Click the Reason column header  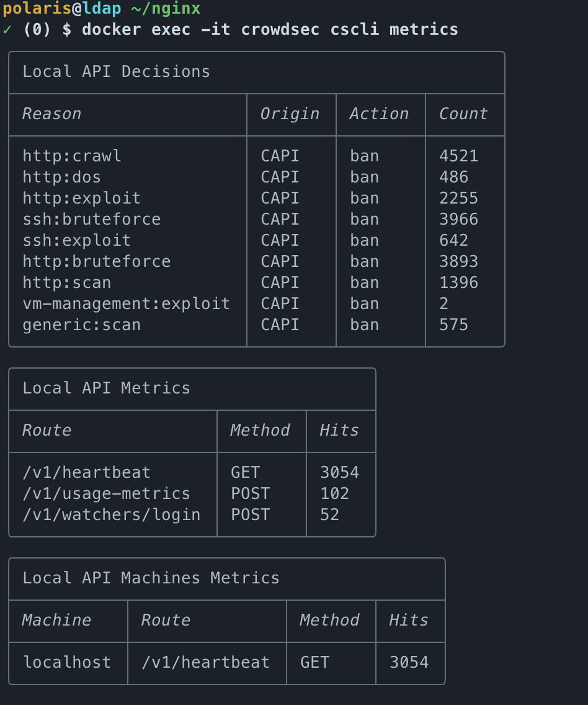(51, 114)
